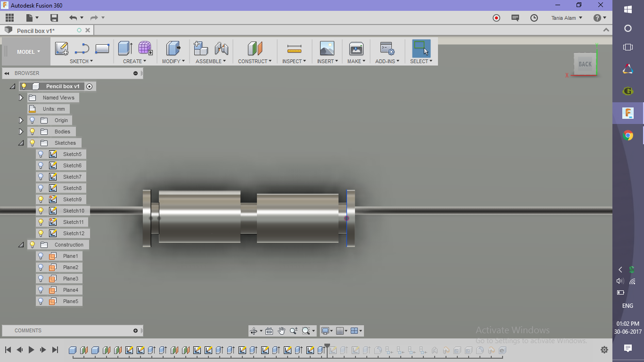Open Tania Alam account dropdown
Screen dimensions: 644x362
(567, 18)
